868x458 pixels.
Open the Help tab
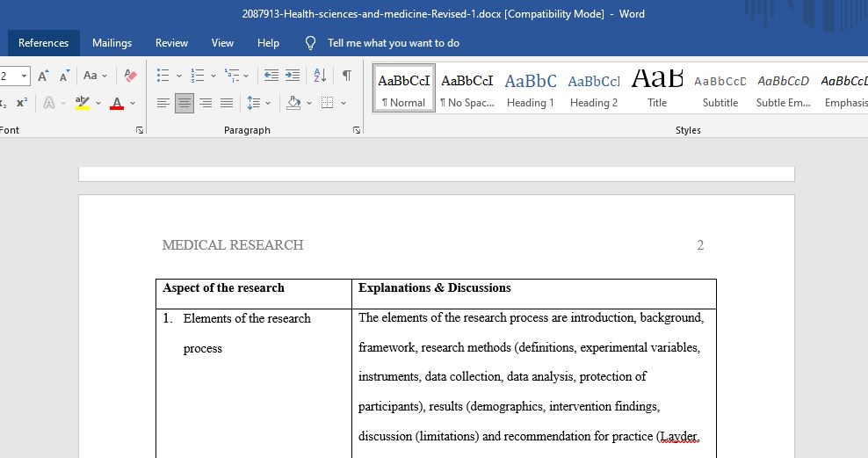[x=268, y=43]
